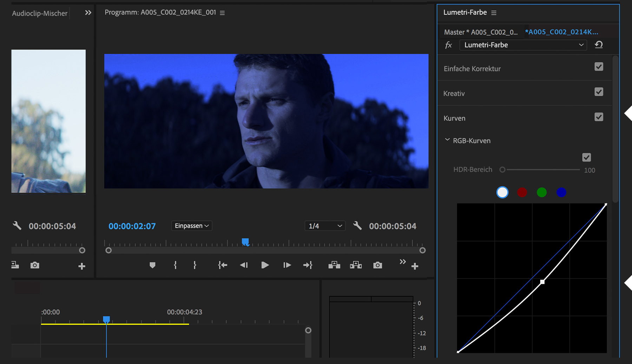
Task: Add a marker in Program monitor
Action: point(152,265)
